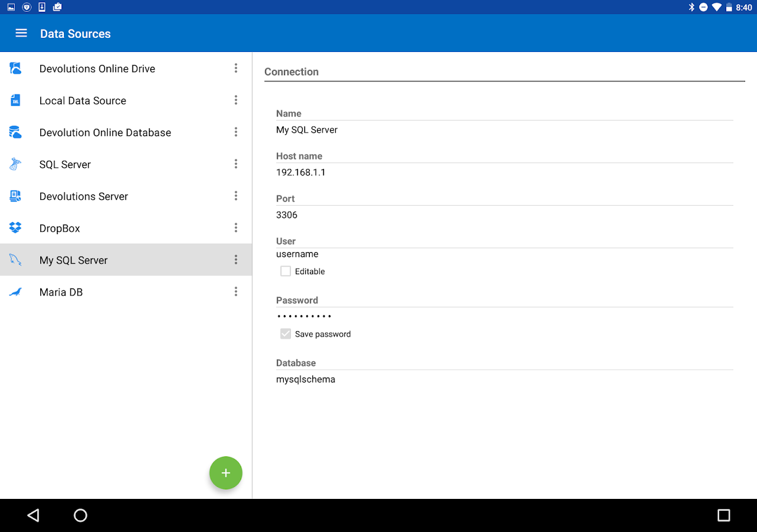
Task: Select DropBox data source
Action: click(126, 228)
